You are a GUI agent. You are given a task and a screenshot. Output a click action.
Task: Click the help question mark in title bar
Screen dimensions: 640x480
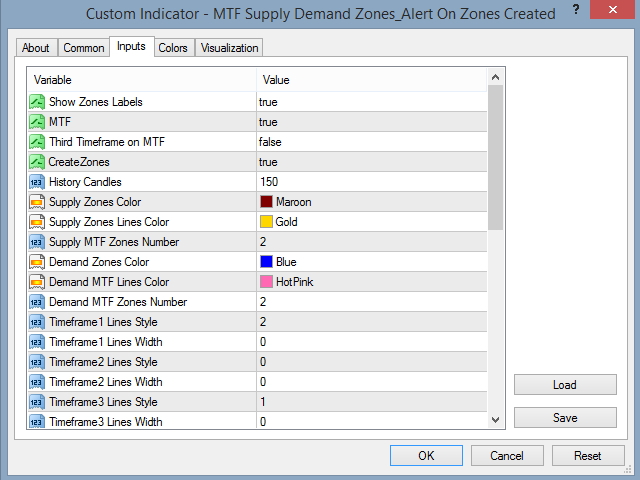tap(576, 10)
